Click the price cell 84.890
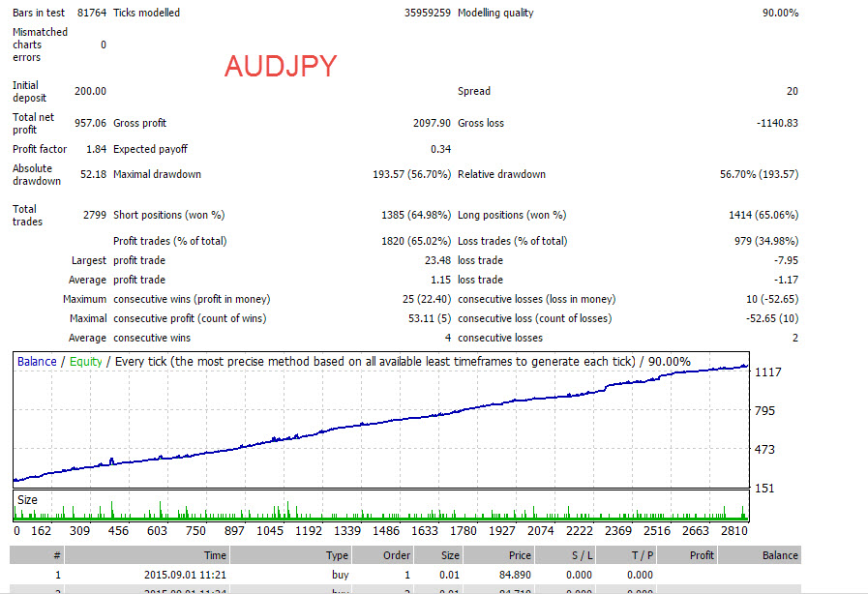868x594 pixels. pyautogui.click(x=515, y=575)
